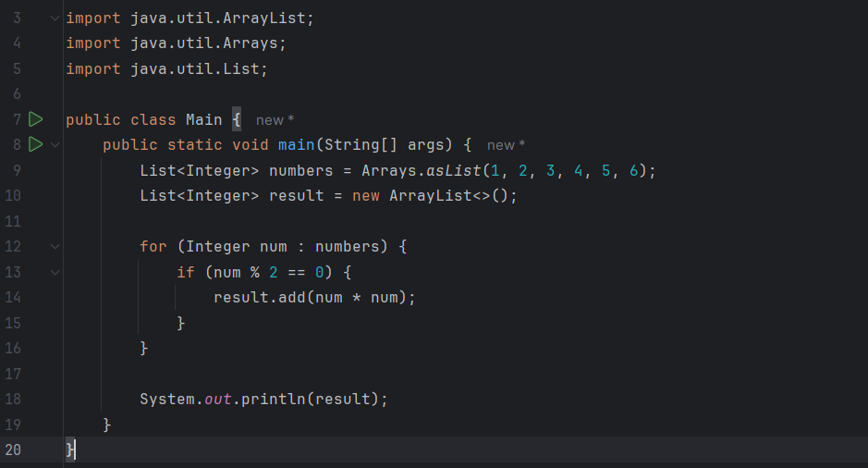Place cursor on method name 'main'
Screen dimensions: 868x468
coord(296,145)
